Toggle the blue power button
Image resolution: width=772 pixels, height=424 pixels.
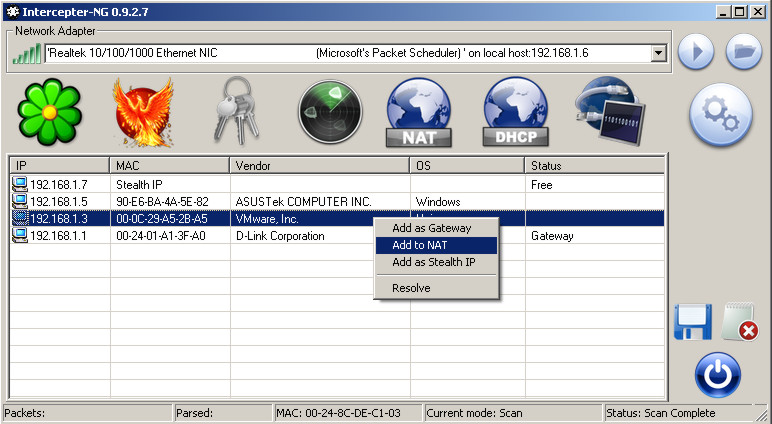tap(717, 375)
